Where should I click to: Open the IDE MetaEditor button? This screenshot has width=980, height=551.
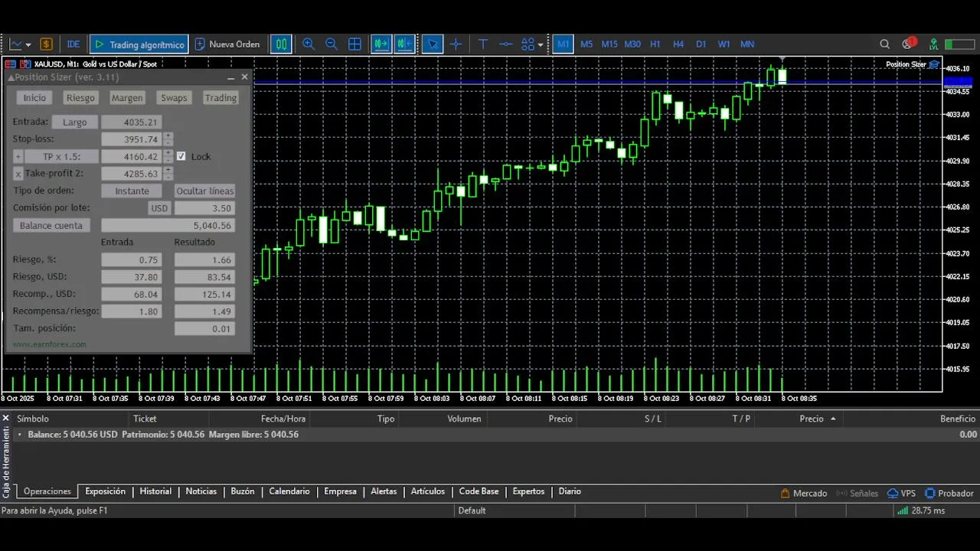point(73,44)
